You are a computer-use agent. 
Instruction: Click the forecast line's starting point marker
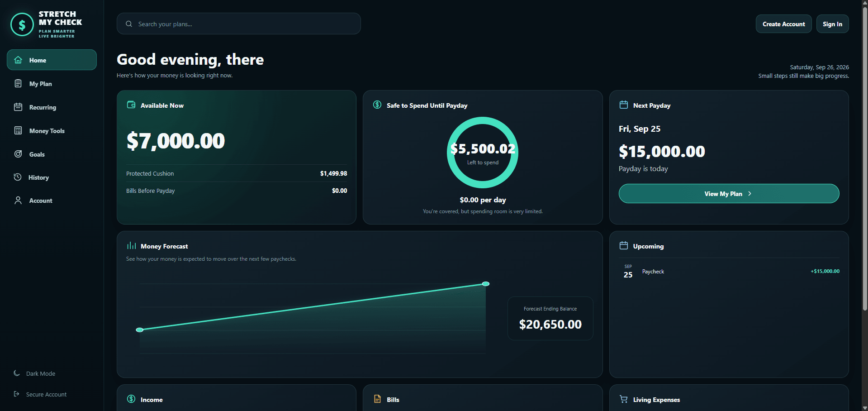pyautogui.click(x=140, y=330)
